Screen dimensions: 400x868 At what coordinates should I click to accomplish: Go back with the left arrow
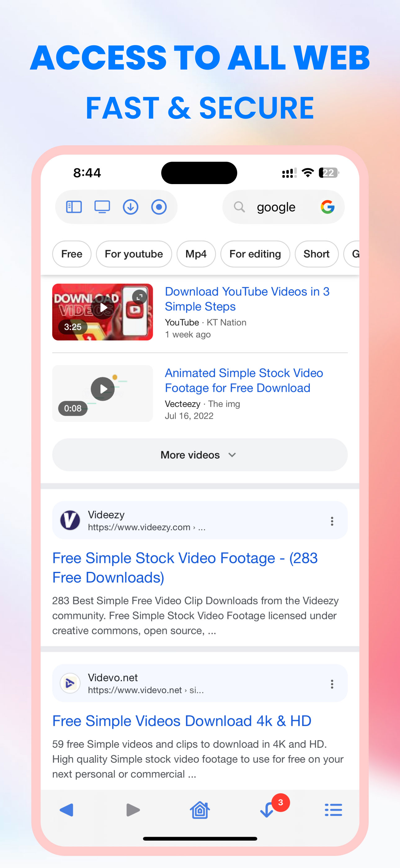pyautogui.click(x=67, y=810)
